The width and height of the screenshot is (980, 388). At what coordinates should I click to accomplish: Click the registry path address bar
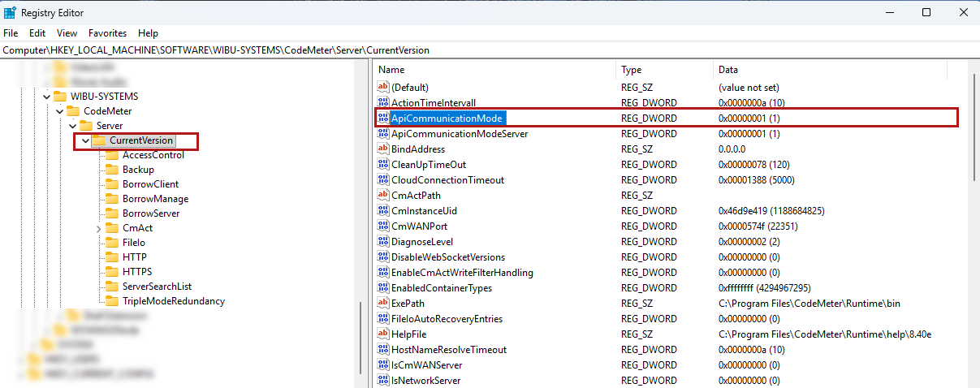point(490,50)
